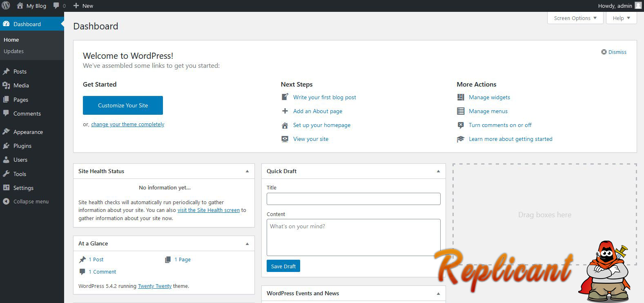
Task: Click the graduation cap icon
Action: (x=461, y=139)
